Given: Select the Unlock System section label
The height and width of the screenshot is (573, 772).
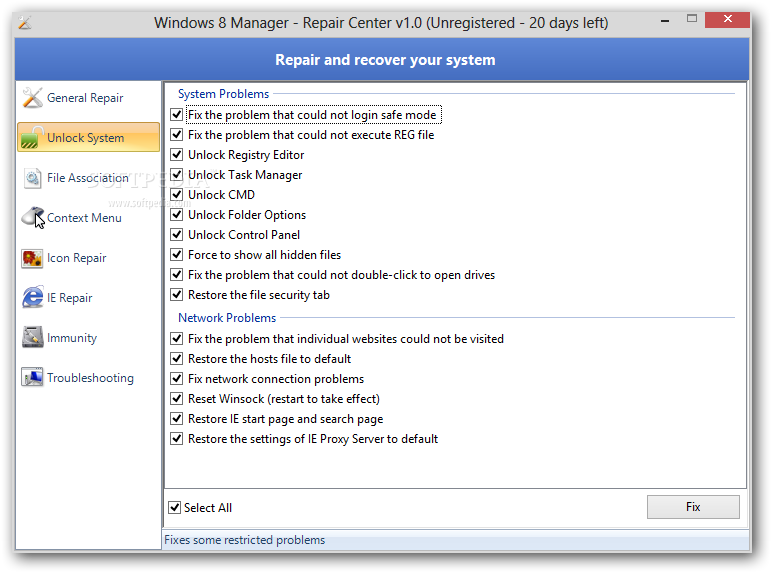Looking at the screenshot, I should tap(86, 138).
